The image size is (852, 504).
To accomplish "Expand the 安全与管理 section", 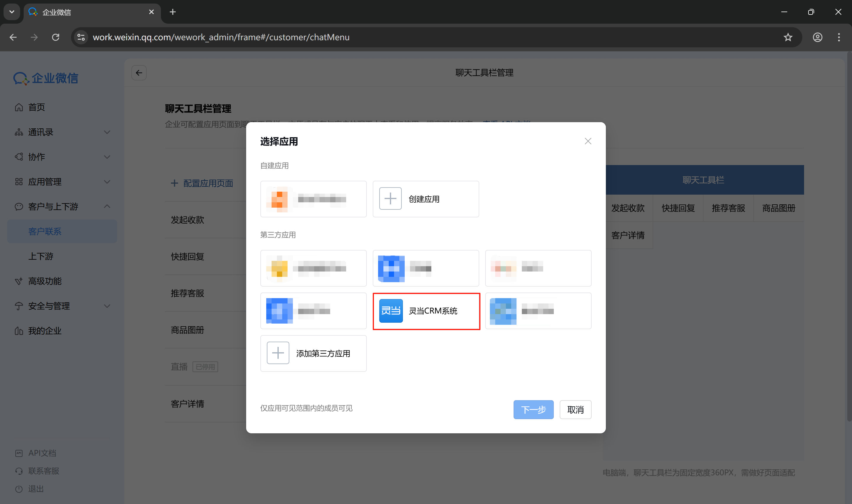I will pyautogui.click(x=107, y=306).
